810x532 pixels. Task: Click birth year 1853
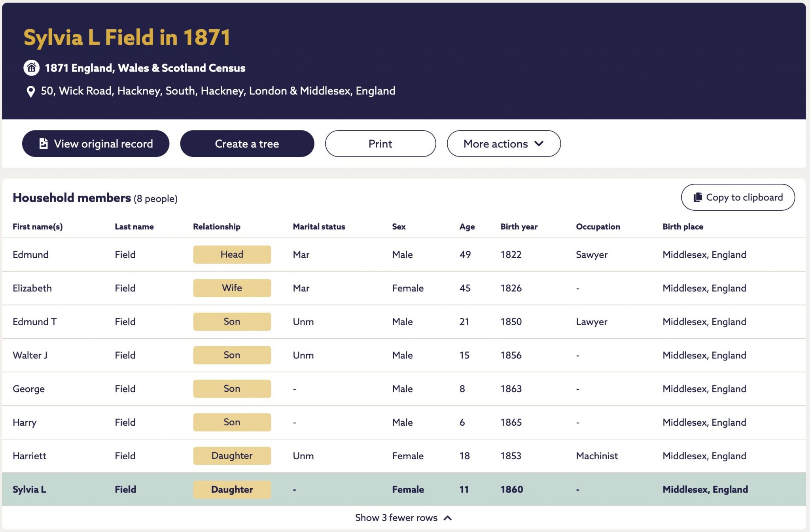pos(511,456)
